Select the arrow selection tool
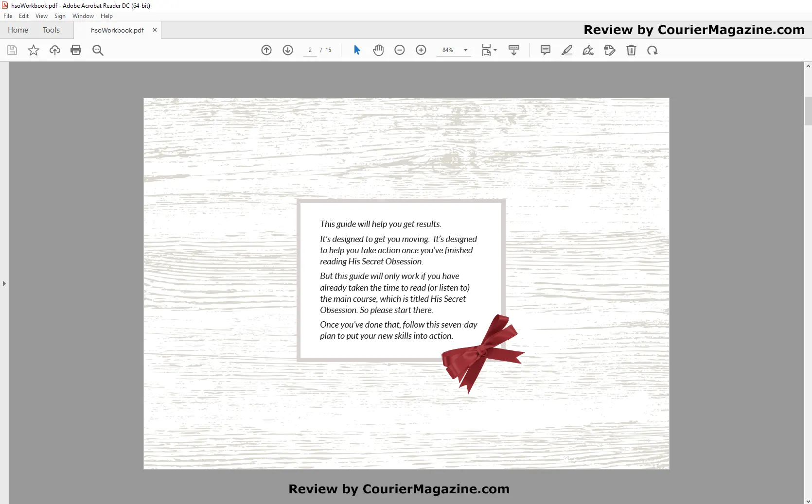Viewport: 812px width, 504px height. [x=357, y=50]
